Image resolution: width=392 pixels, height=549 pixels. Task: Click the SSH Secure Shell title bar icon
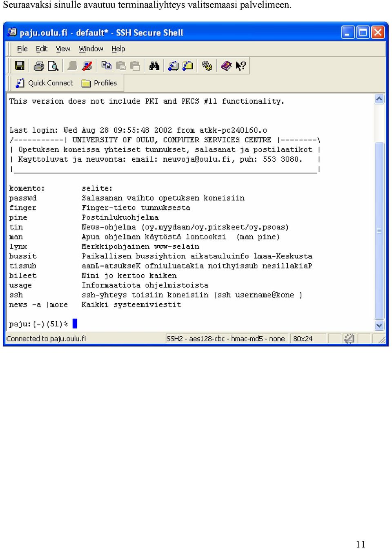(12, 32)
